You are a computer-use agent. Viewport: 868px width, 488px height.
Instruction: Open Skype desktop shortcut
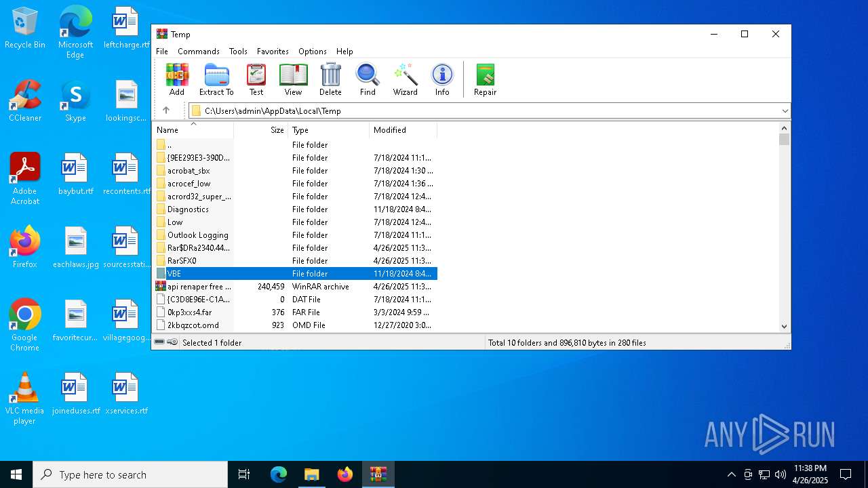75,101
